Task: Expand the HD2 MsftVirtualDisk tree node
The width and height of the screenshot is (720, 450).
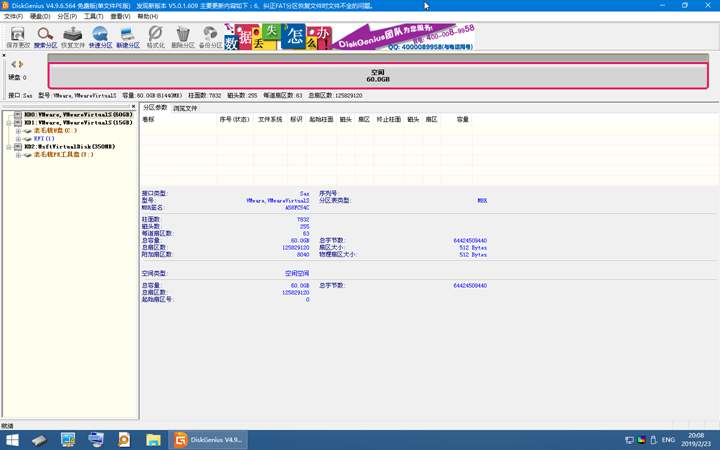Action: coord(10,146)
